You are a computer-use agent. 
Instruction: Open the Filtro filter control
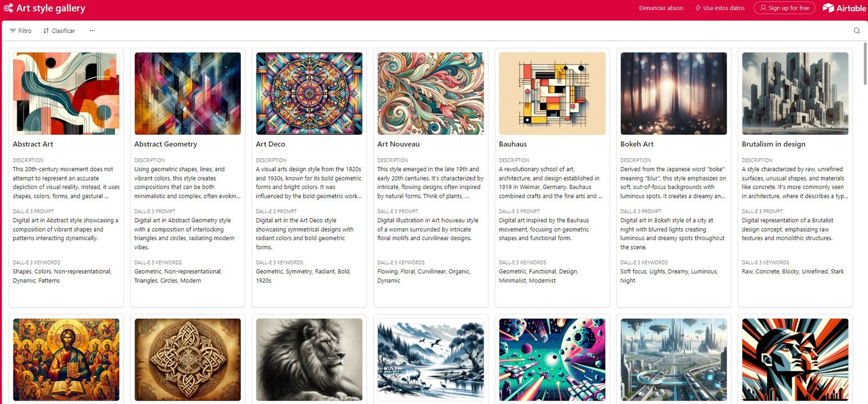point(21,31)
